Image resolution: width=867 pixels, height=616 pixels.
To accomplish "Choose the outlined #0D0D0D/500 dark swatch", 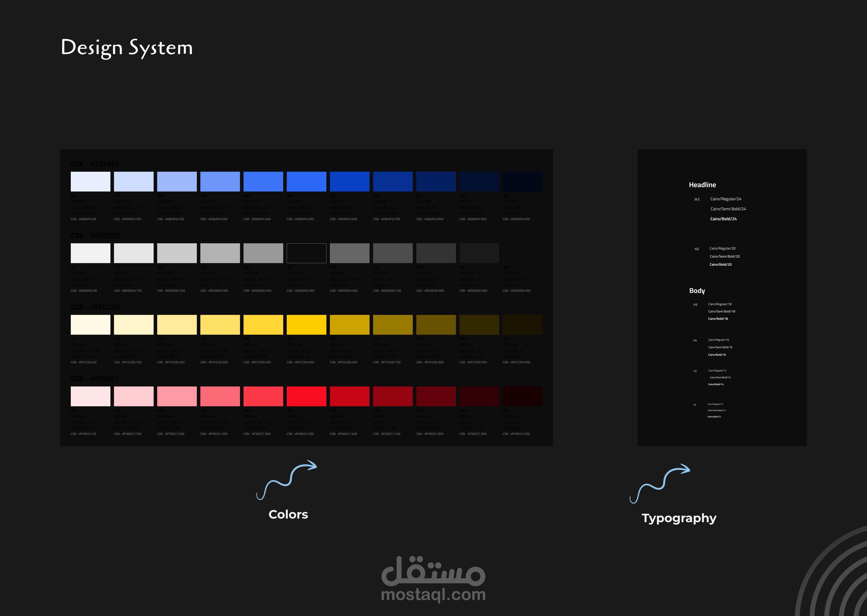I will pyautogui.click(x=306, y=253).
